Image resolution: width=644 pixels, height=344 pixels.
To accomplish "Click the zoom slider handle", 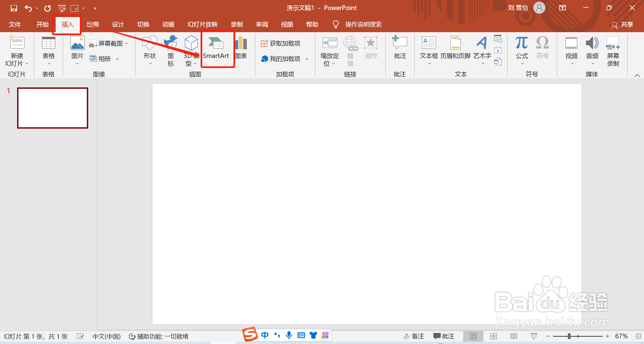I will tap(569, 336).
